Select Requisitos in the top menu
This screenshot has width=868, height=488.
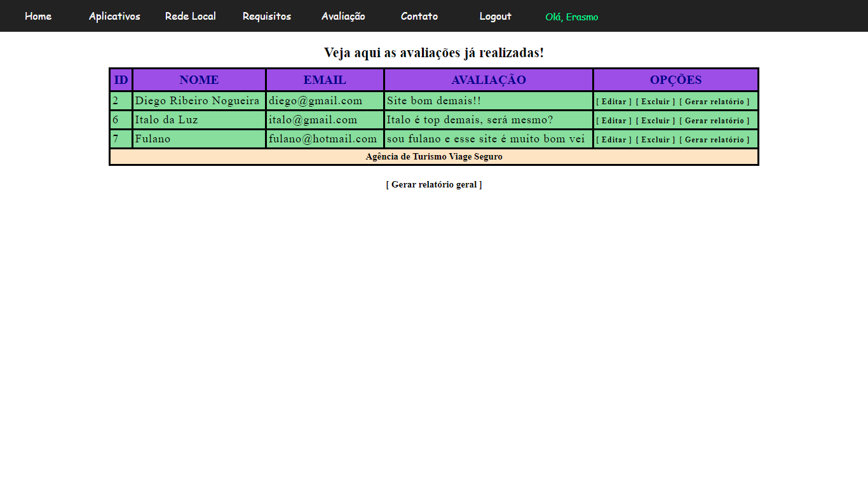coord(267,16)
